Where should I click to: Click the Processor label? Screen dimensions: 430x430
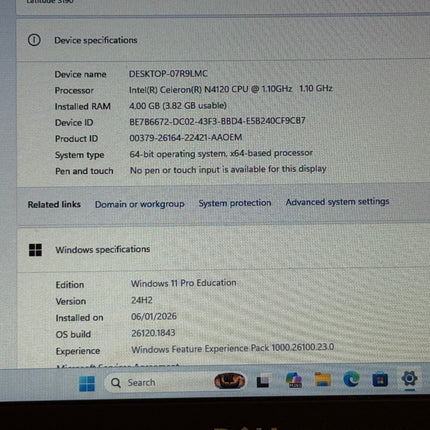(74, 90)
